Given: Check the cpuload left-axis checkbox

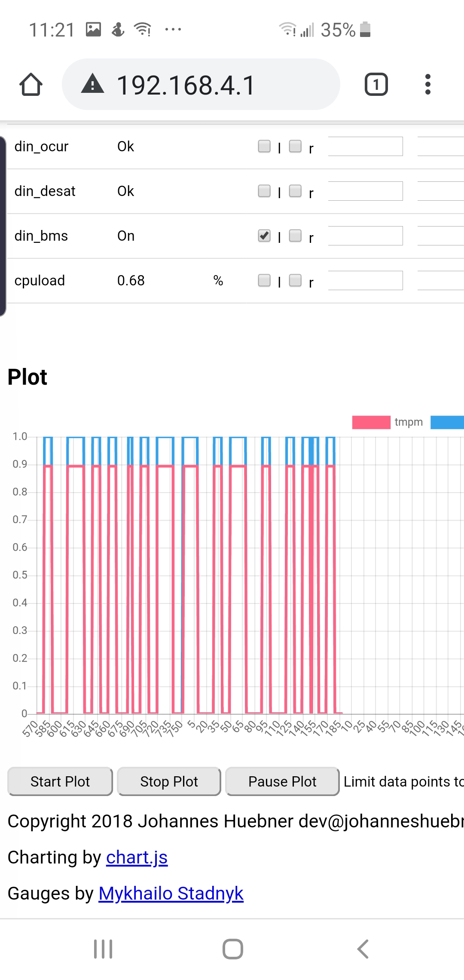Looking at the screenshot, I should 264,280.
